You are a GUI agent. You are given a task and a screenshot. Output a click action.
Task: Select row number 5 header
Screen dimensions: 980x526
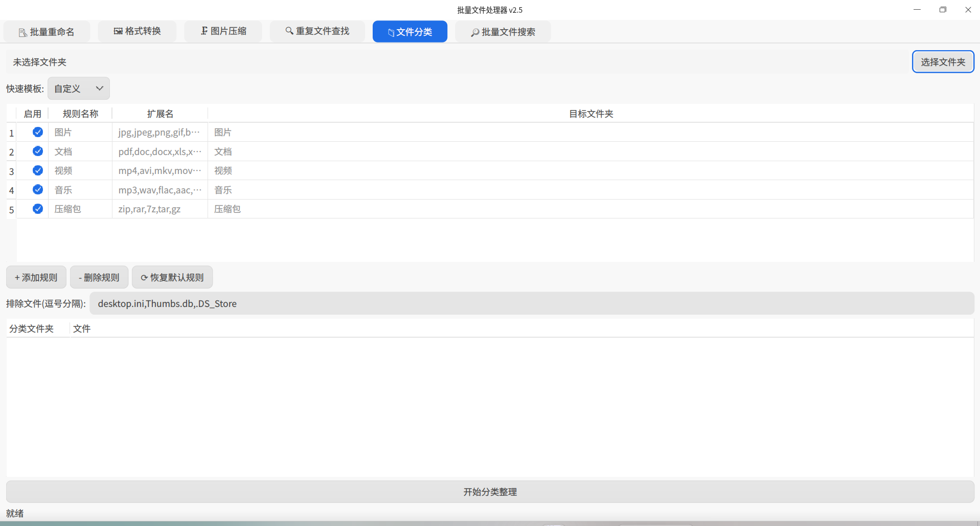point(11,209)
